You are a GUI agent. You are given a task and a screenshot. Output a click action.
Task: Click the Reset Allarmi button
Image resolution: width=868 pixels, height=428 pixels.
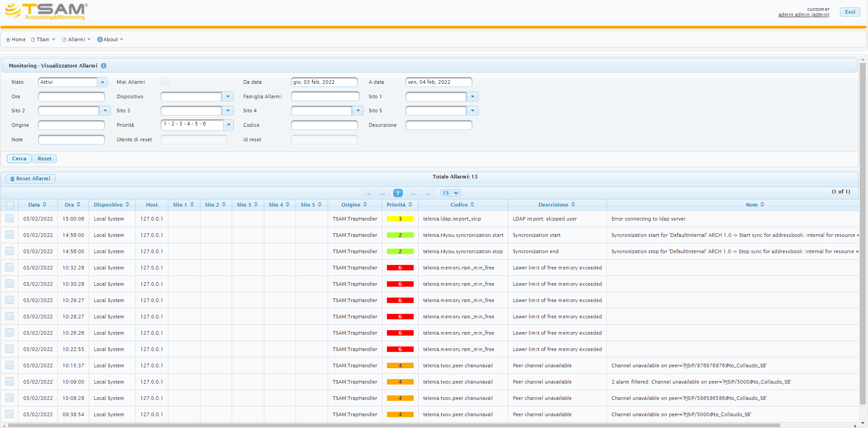30,178
